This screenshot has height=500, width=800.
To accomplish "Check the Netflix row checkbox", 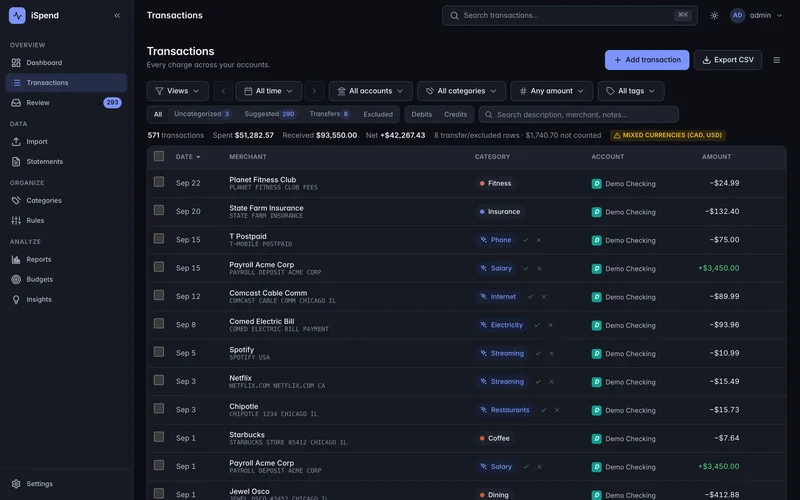I will (x=159, y=380).
